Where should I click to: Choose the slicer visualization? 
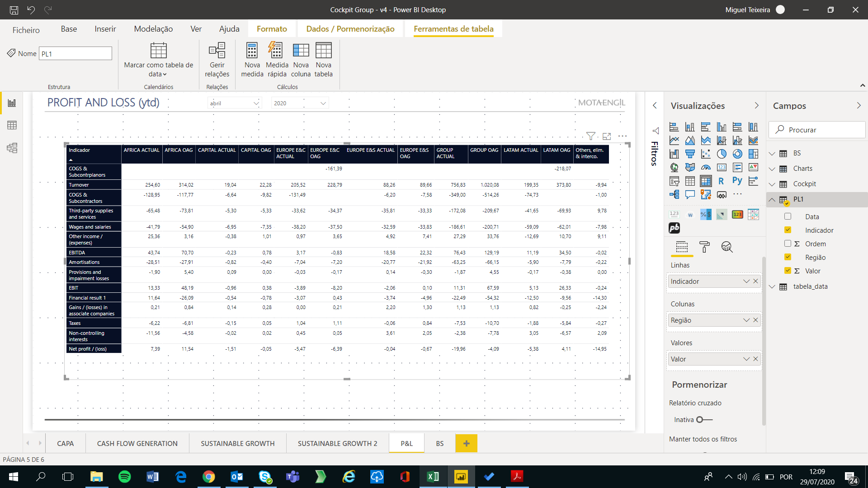674,181
